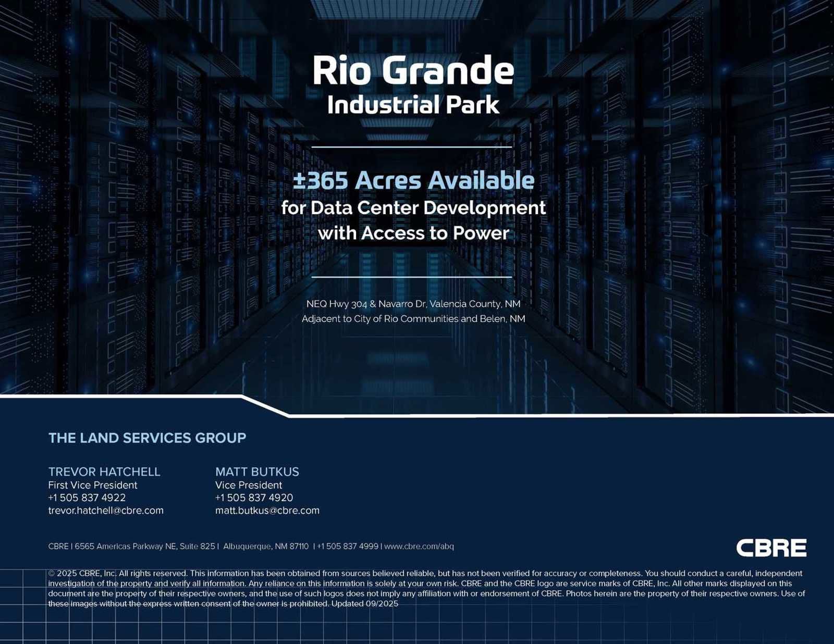This screenshot has width=834, height=644.
Task: Click MATT BUTKUS's name
Action: tap(257, 472)
